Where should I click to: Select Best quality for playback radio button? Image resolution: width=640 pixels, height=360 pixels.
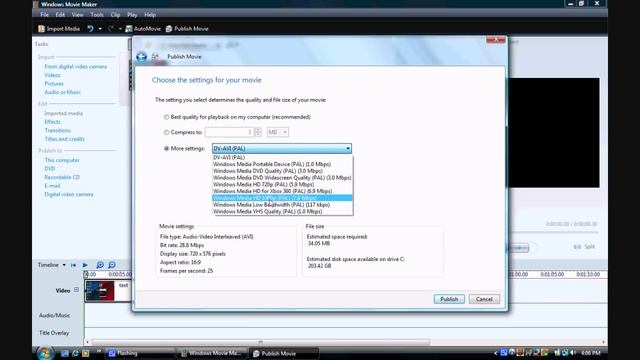point(166,117)
